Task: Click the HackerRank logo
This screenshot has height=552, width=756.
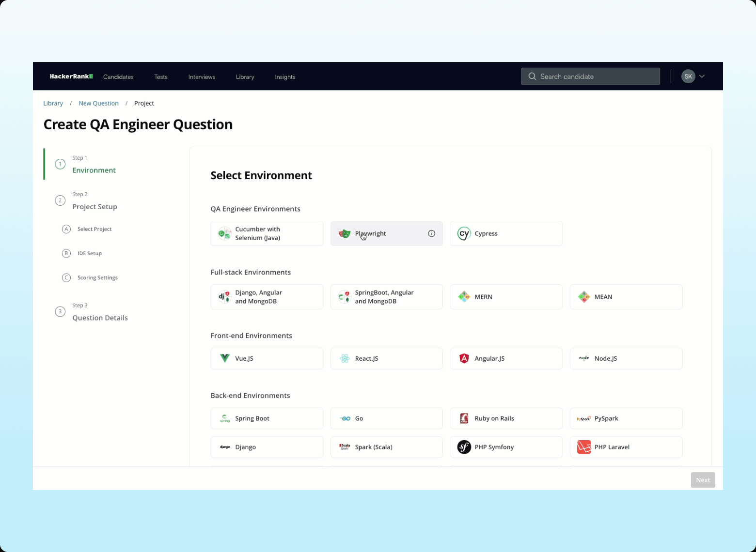Action: click(x=71, y=77)
